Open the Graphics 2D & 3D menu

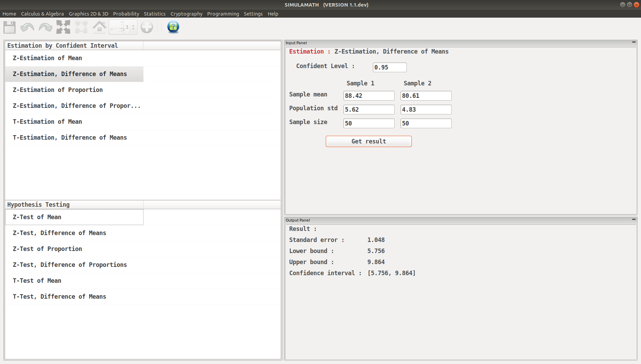[89, 14]
